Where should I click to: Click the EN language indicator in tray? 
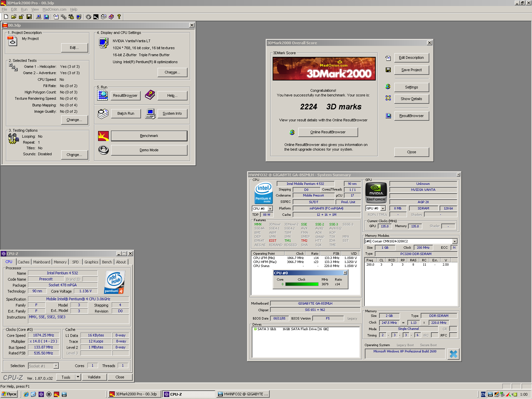pos(483,394)
